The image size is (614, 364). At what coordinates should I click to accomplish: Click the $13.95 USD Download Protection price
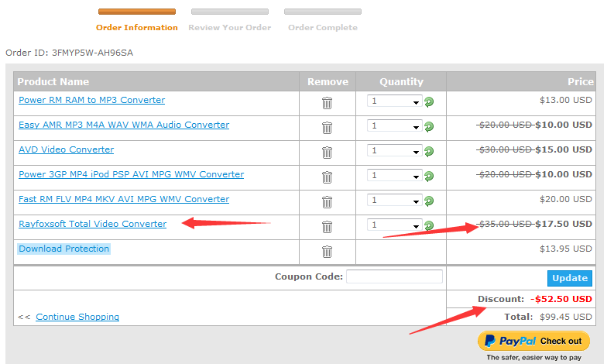tap(565, 249)
